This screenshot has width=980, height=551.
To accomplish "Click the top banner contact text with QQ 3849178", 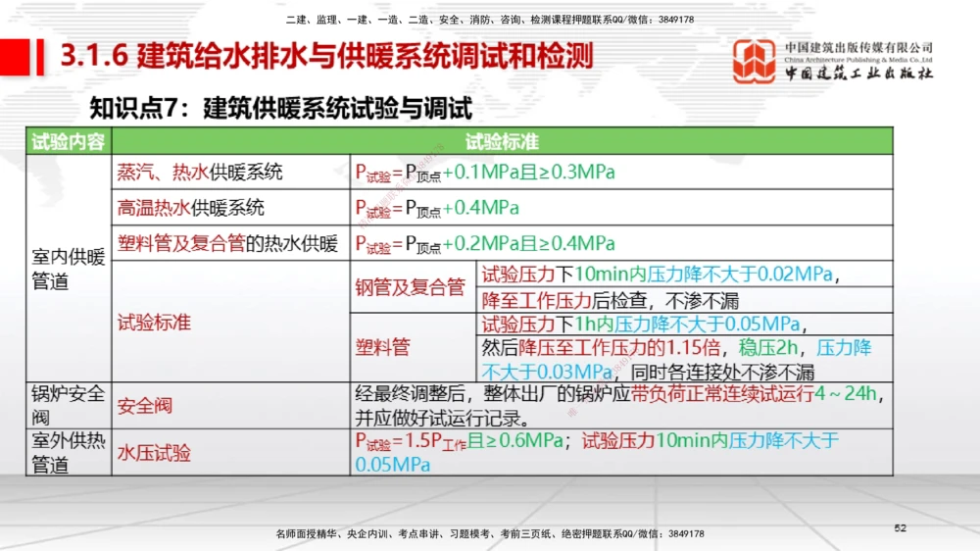I will point(490,20).
